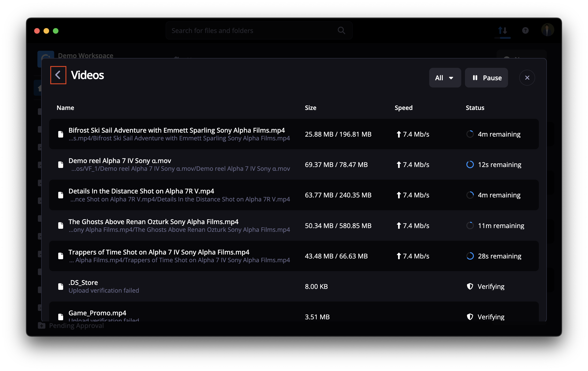Focus the Search for files and folders field
The width and height of the screenshot is (588, 371).
point(259,31)
